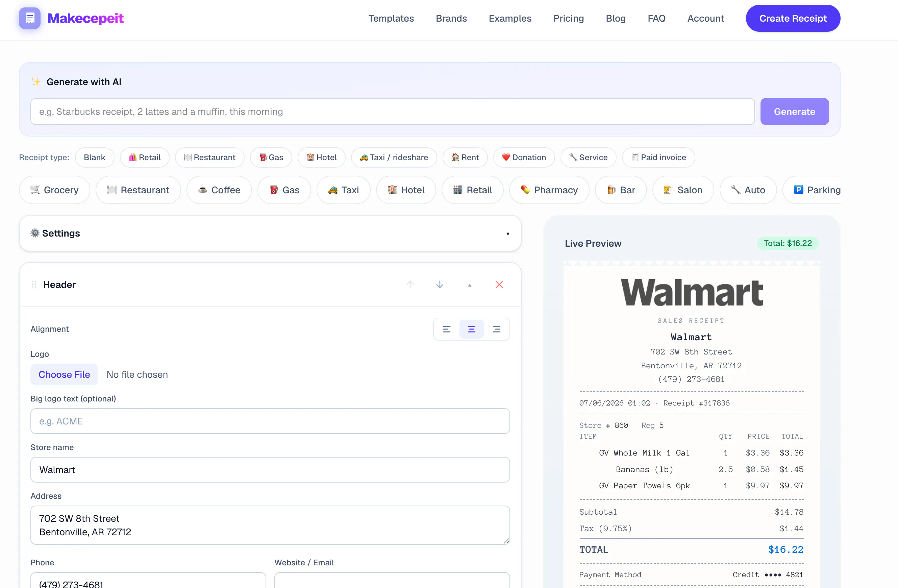Click the Live Preview heading
The height and width of the screenshot is (588, 898).
click(x=593, y=243)
